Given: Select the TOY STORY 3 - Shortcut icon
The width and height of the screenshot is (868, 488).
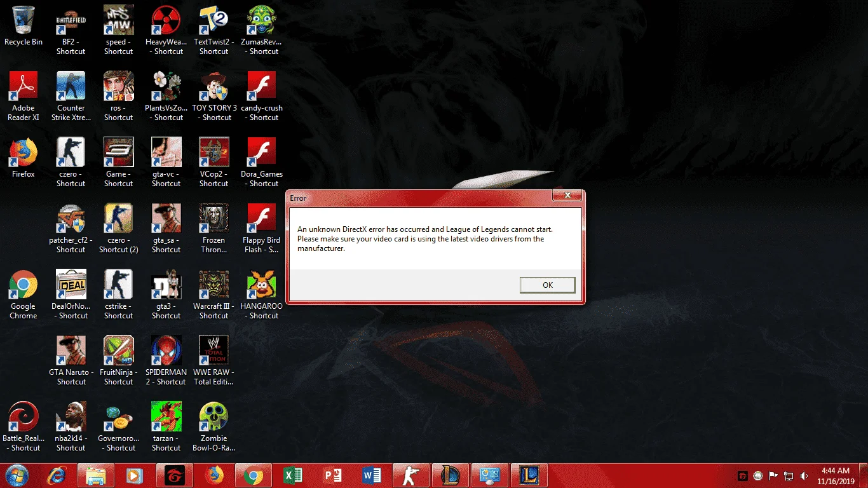Looking at the screenshot, I should coord(214,97).
